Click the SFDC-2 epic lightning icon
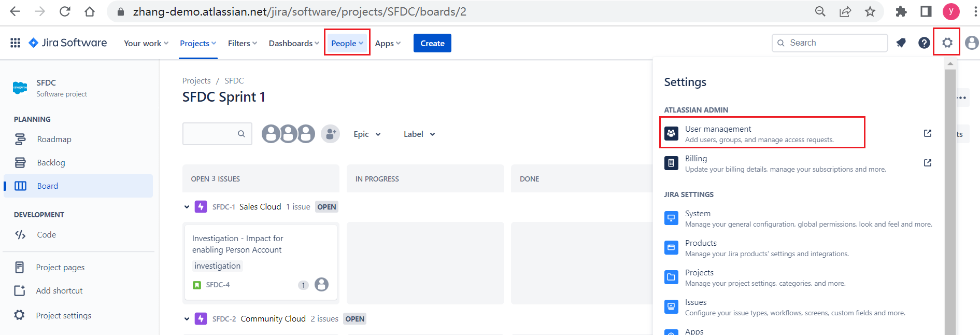Image resolution: width=980 pixels, height=335 pixels. (x=201, y=318)
